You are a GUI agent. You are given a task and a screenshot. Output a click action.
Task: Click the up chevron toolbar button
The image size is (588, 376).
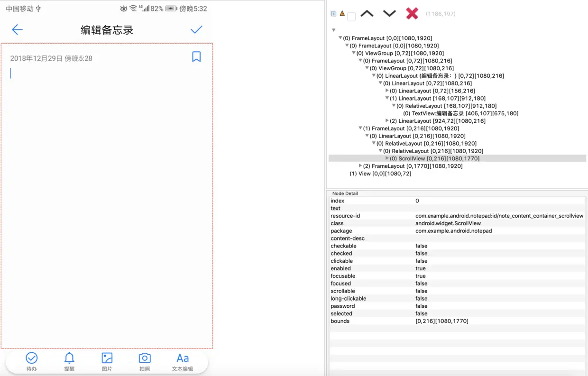367,13
